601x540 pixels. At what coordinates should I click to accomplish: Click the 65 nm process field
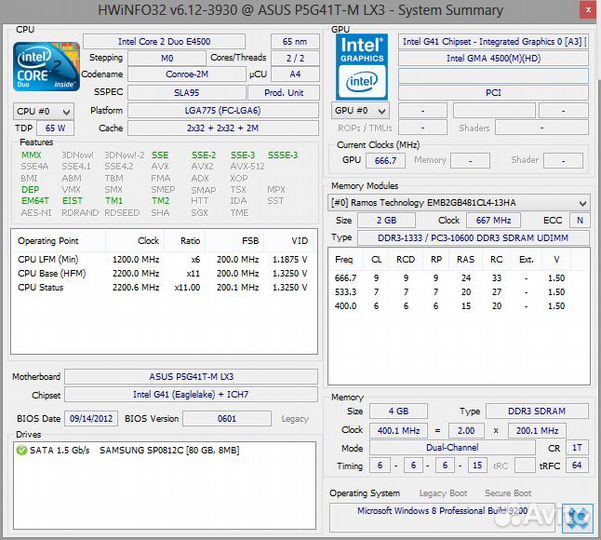295,41
